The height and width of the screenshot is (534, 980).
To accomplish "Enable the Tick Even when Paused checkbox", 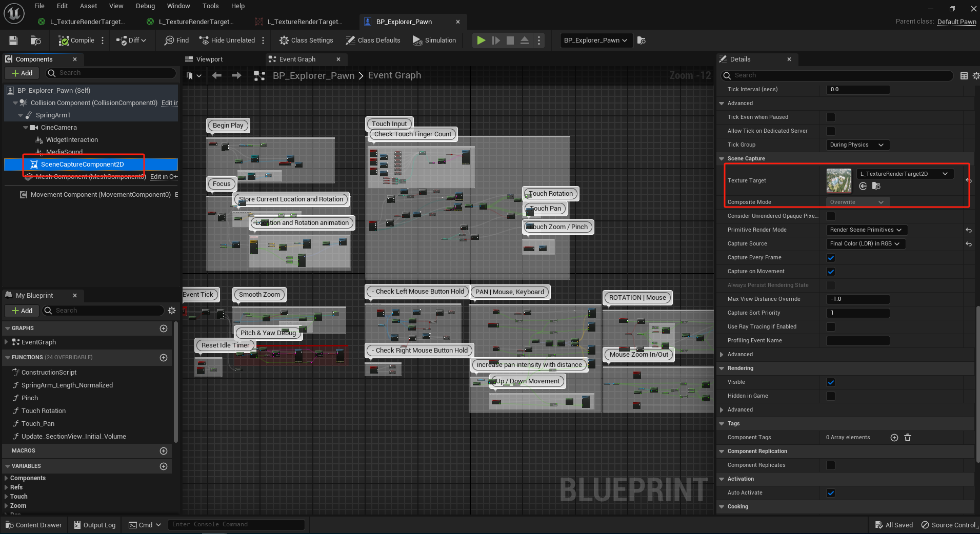I will [830, 117].
